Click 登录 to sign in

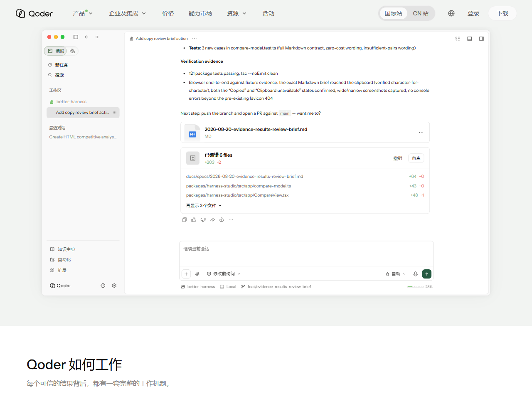pyautogui.click(x=473, y=13)
